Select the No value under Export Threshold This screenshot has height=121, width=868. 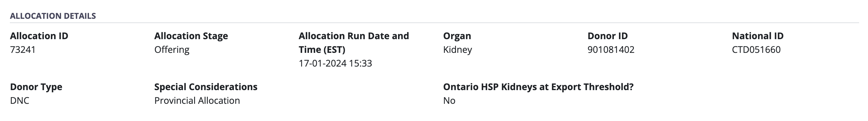(x=449, y=100)
